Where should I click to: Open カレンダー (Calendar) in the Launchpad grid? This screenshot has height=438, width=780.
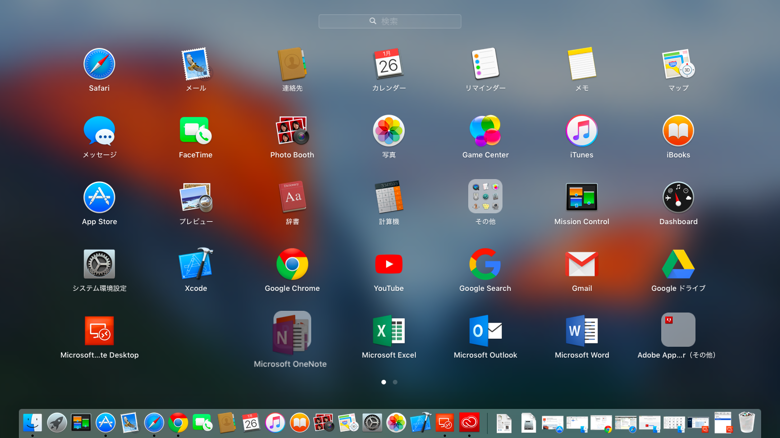coord(389,64)
